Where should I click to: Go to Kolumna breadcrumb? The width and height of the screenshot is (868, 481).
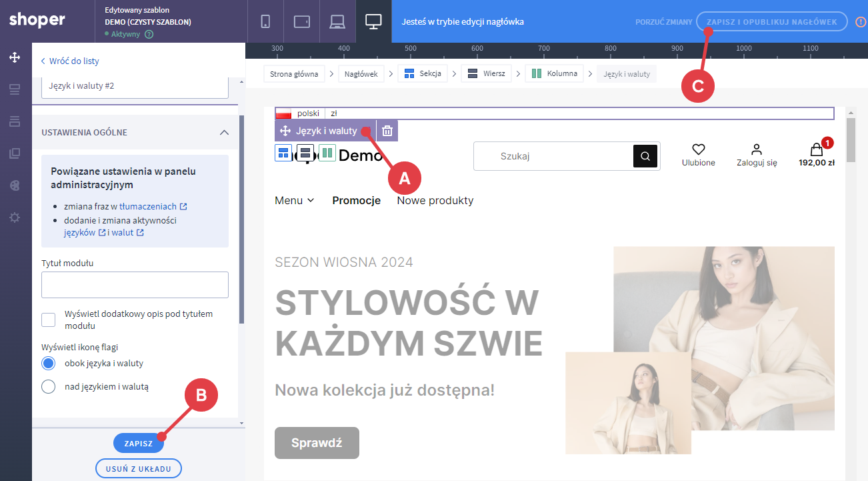[x=555, y=74]
